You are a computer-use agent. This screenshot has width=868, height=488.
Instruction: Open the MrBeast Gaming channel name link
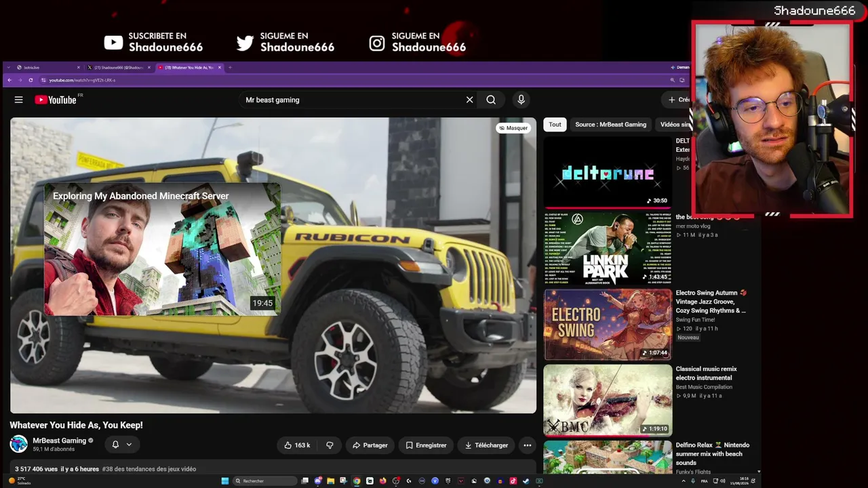tap(60, 441)
